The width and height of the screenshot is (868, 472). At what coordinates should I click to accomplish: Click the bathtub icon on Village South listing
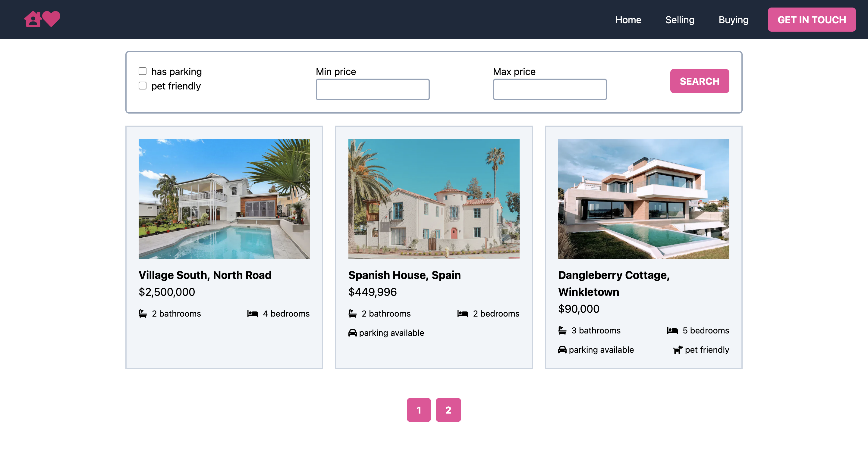(143, 314)
